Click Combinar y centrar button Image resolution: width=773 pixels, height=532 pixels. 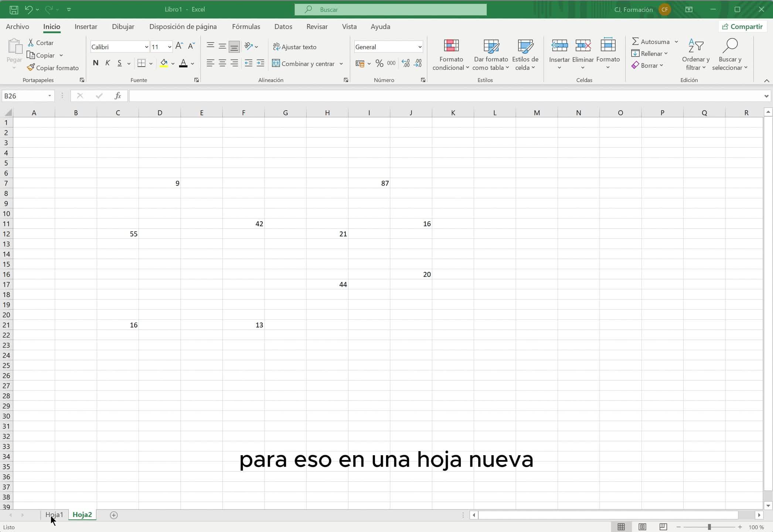coord(303,64)
